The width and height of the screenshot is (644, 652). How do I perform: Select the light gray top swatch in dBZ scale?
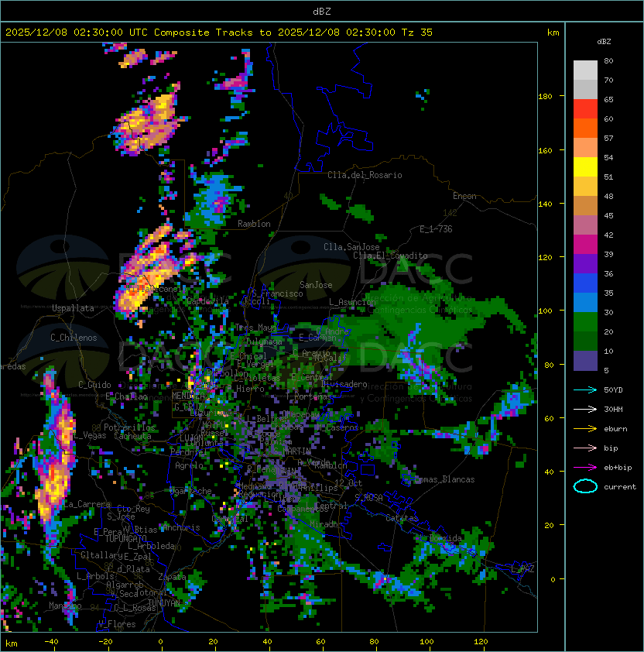point(585,70)
